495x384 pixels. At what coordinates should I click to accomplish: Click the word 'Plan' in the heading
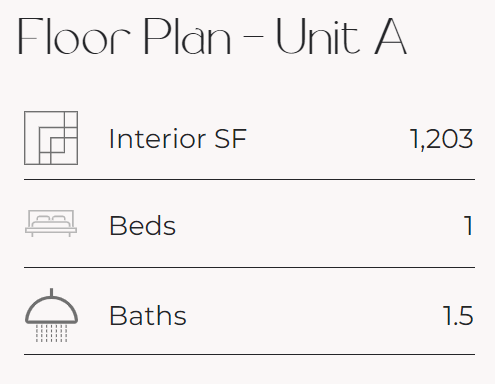coord(187,36)
